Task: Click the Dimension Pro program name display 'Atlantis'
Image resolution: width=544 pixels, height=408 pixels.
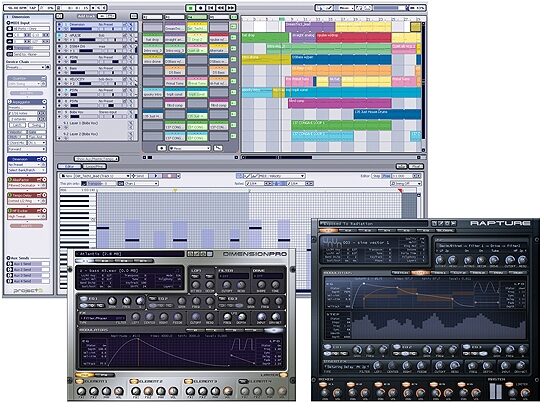Action: coord(130,254)
